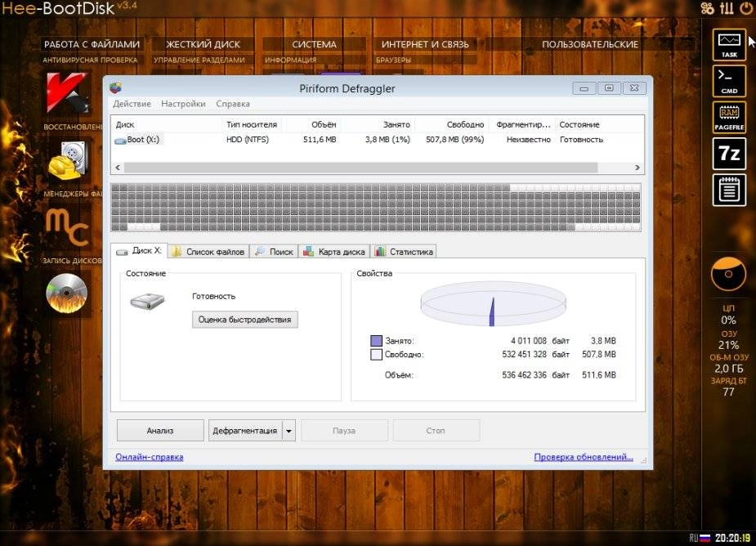Image resolution: width=756 pixels, height=546 pixels.
Task: Expand the Дефрагментация dropdown arrow
Action: pyautogui.click(x=289, y=431)
